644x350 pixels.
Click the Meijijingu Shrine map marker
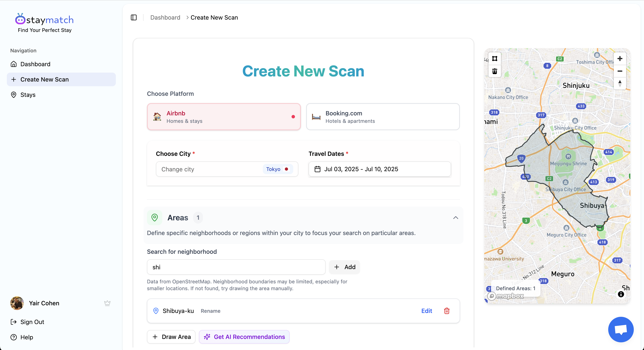click(x=568, y=157)
